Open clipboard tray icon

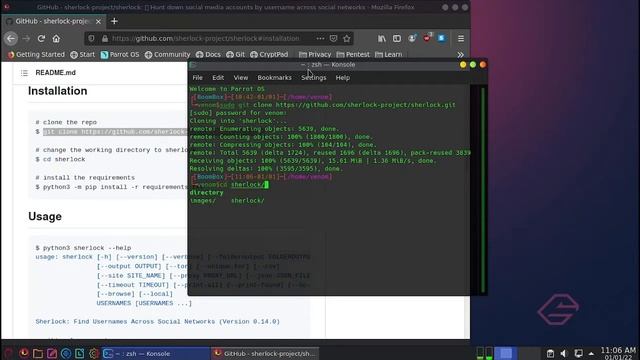tap(550, 353)
